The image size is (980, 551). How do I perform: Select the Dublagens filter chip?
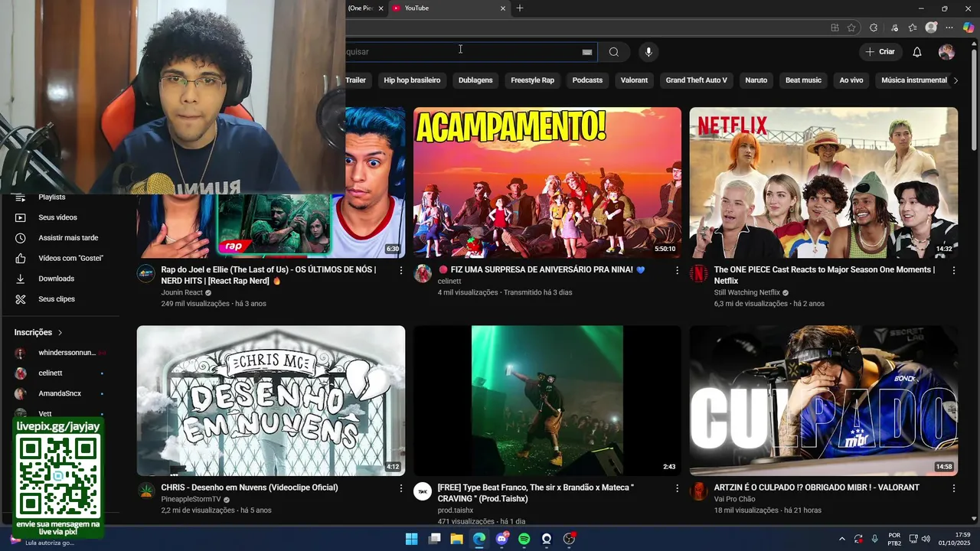click(475, 80)
